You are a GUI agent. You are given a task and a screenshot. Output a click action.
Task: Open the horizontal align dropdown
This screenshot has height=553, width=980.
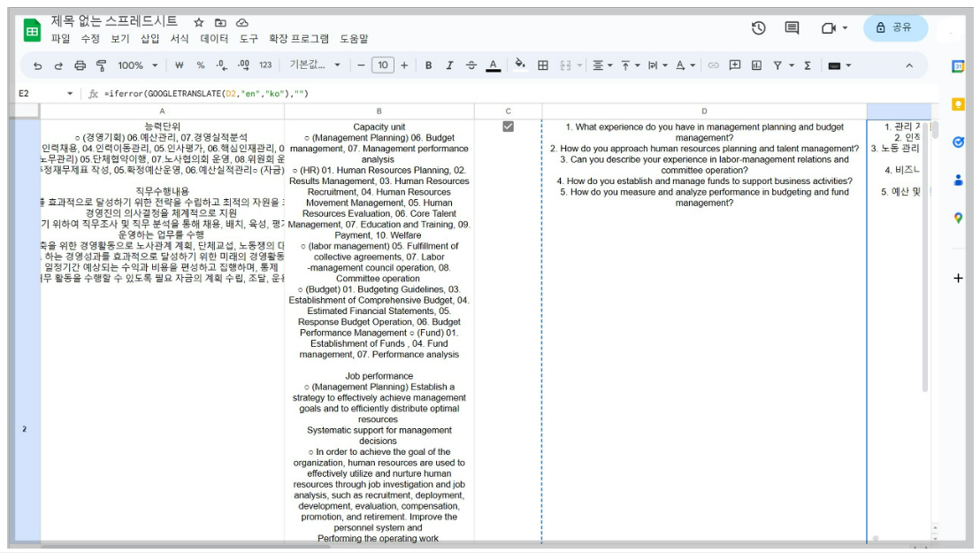point(602,65)
